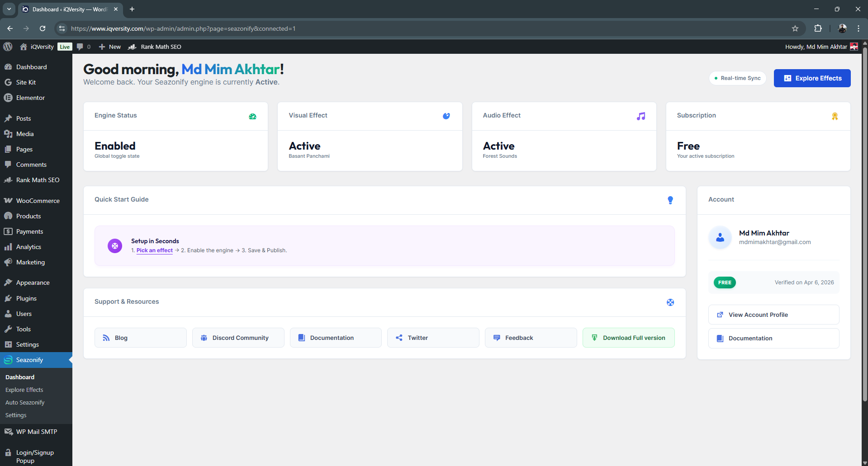Viewport: 868px width, 466px height.
Task: Open the browser Extensions icon
Action: click(818, 28)
